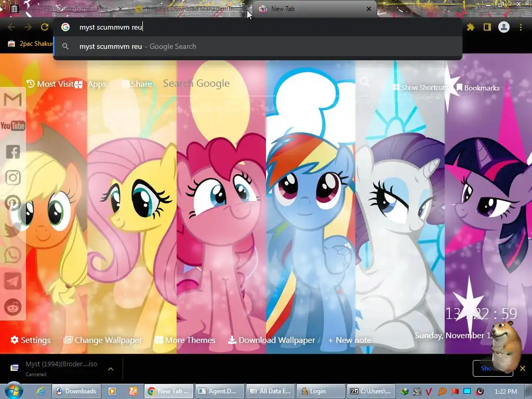Open Instagram shortcut in left sidebar

coord(13,178)
